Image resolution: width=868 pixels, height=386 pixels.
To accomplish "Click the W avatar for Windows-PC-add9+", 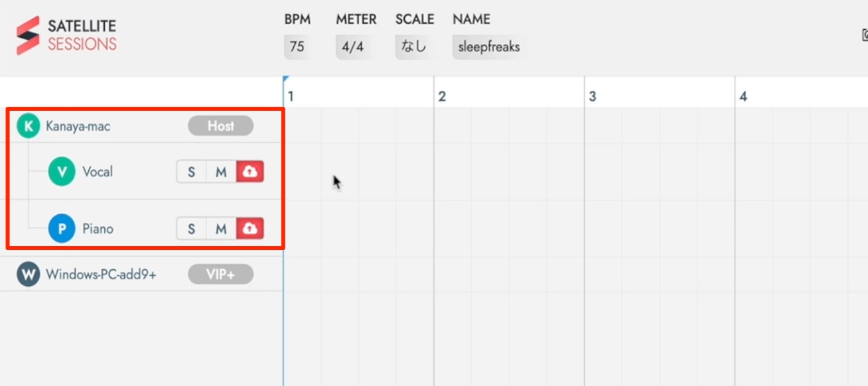I will click(28, 275).
